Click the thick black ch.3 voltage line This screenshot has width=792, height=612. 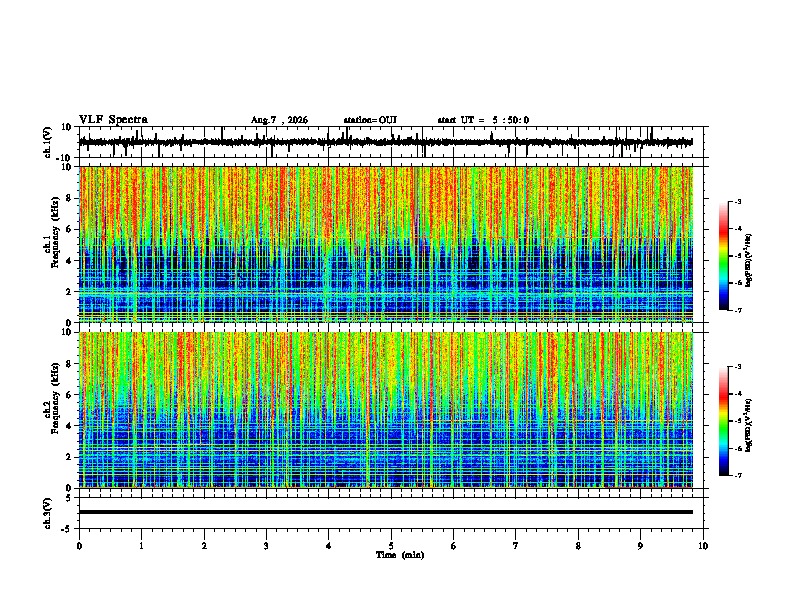pyautogui.click(x=386, y=512)
